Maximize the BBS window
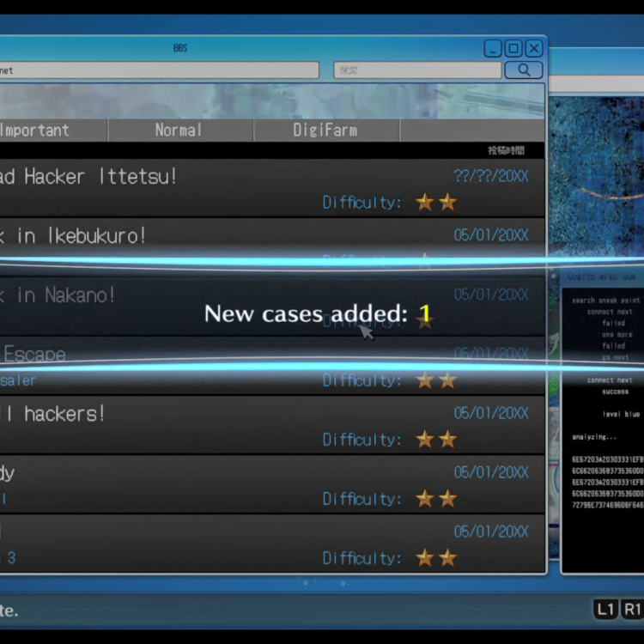This screenshot has width=644, height=644. tap(513, 48)
